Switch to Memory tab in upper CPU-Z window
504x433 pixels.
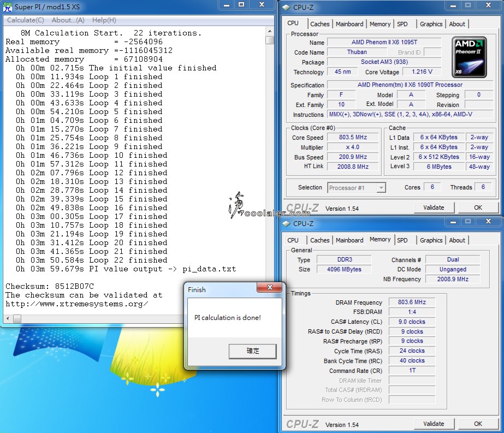point(380,24)
